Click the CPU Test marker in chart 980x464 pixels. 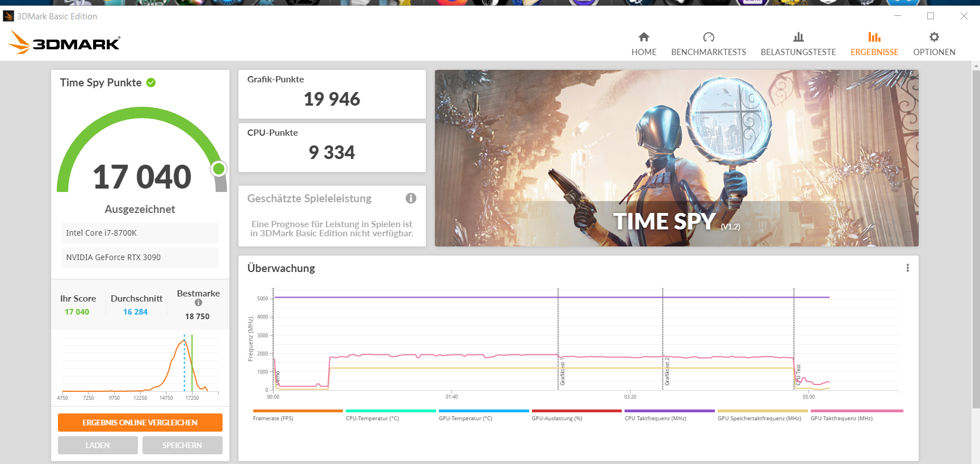(x=798, y=375)
